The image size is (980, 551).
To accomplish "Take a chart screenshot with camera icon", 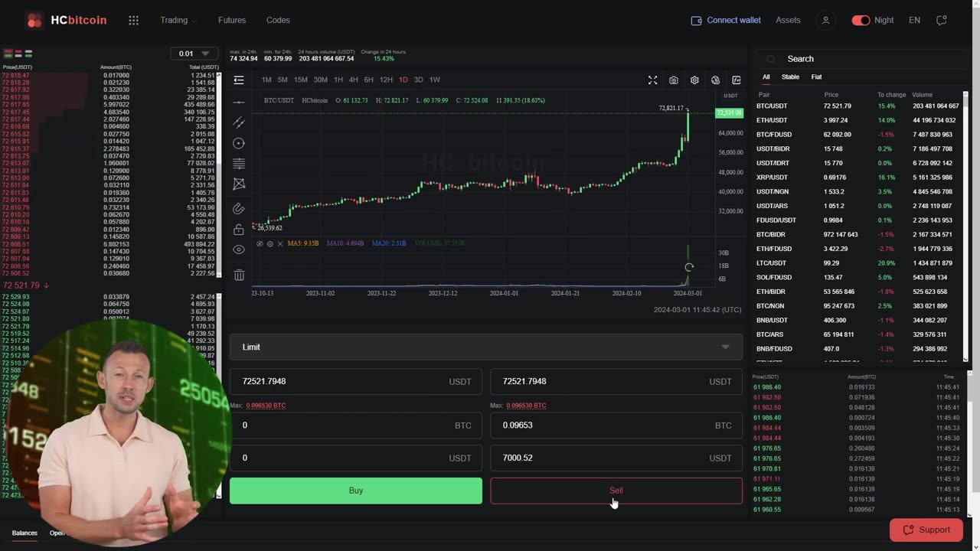I will [673, 80].
